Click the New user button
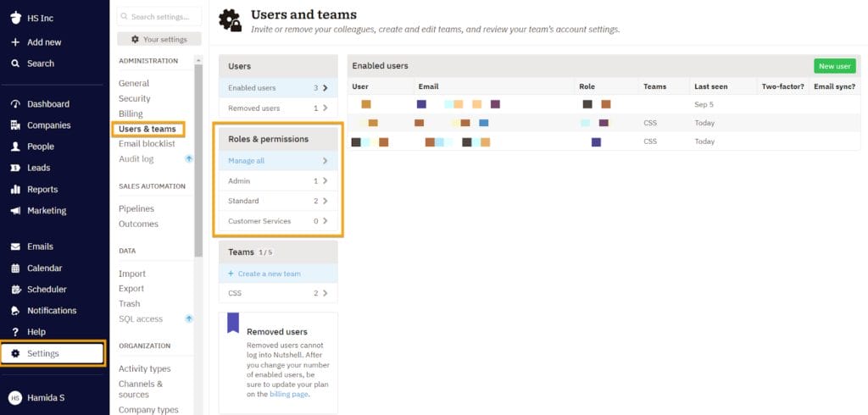The height and width of the screenshot is (415, 868). 834,66
